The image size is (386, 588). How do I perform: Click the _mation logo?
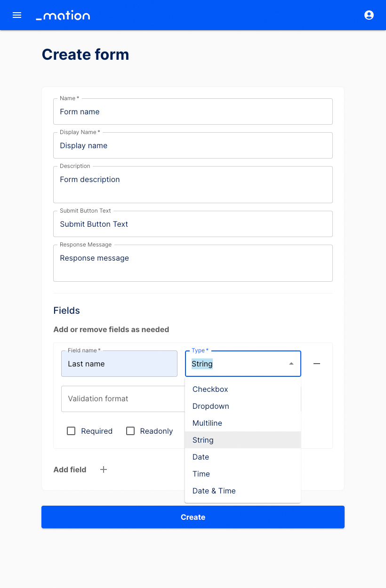pyautogui.click(x=63, y=16)
